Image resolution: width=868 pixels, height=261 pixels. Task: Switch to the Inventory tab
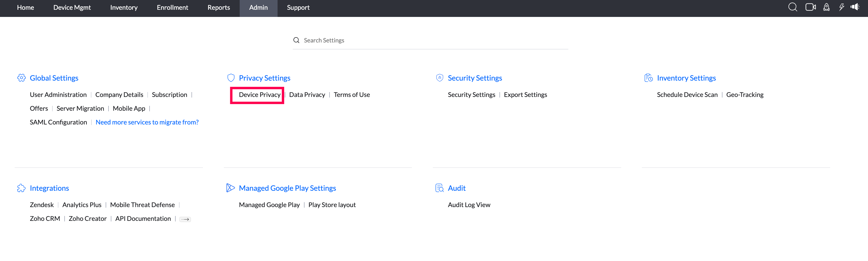click(124, 7)
